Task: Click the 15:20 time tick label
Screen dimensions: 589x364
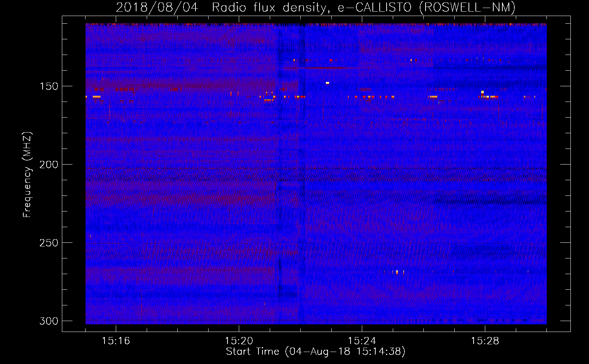Action: click(x=239, y=341)
